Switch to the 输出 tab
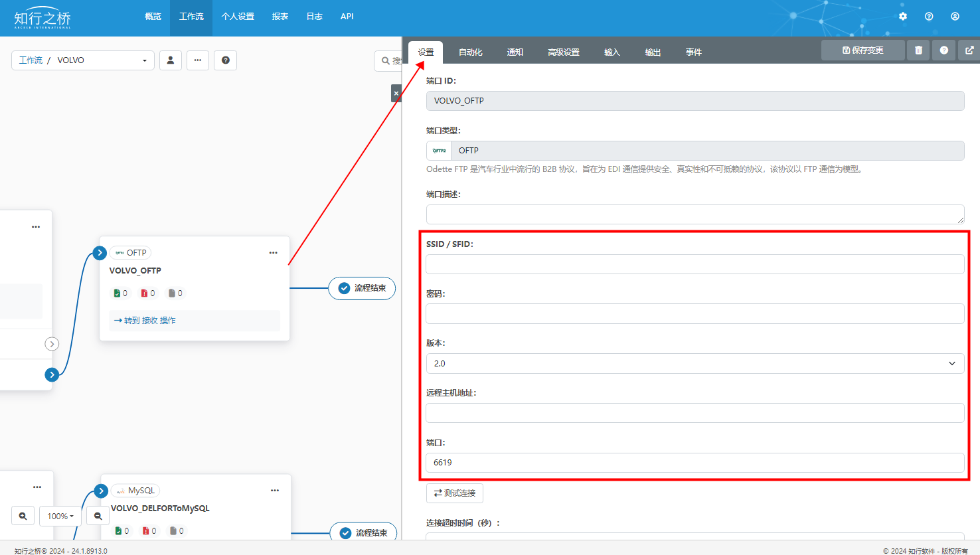 pyautogui.click(x=653, y=52)
